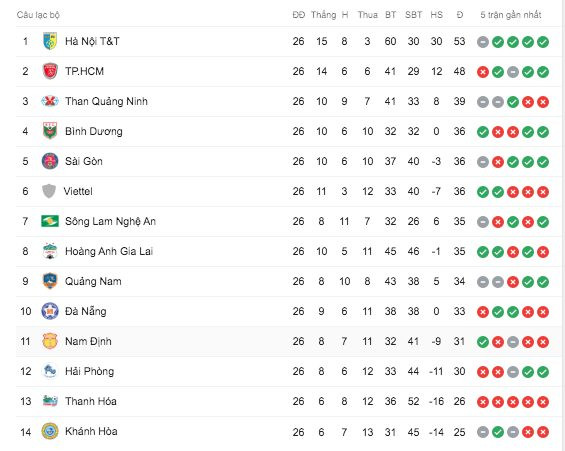565x451 pixels.
Task: Click the TP.HCM red shield logo
Action: (x=50, y=71)
